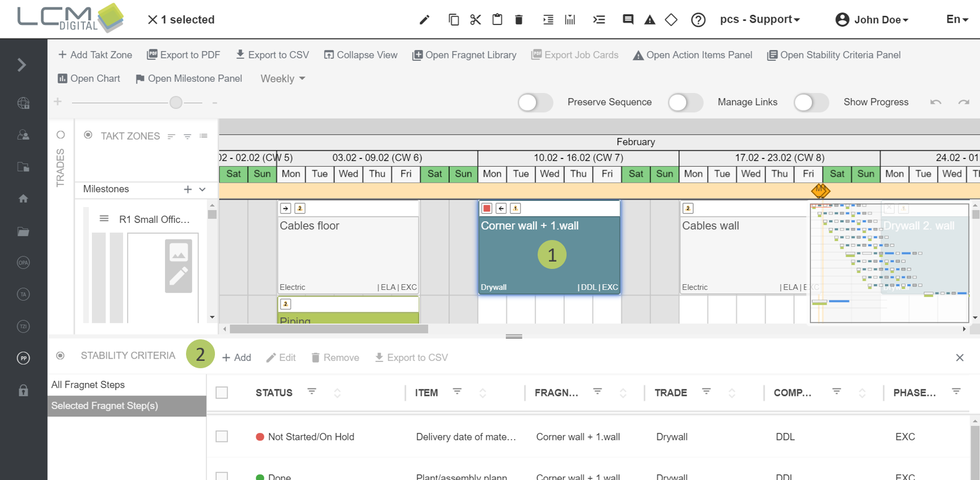
Task: Open the Weekly view dropdown
Action: [282, 79]
